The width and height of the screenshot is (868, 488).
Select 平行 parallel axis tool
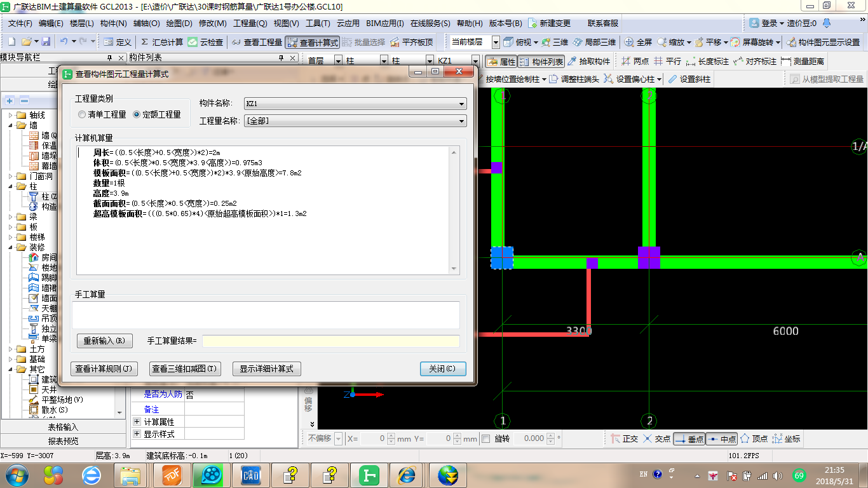click(x=667, y=62)
